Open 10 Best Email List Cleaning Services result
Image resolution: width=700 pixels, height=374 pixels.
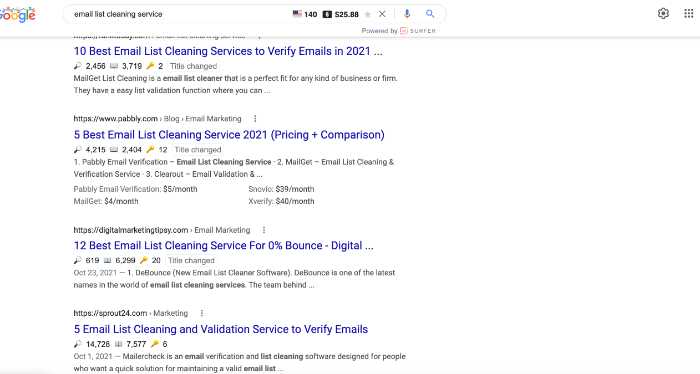tap(228, 51)
